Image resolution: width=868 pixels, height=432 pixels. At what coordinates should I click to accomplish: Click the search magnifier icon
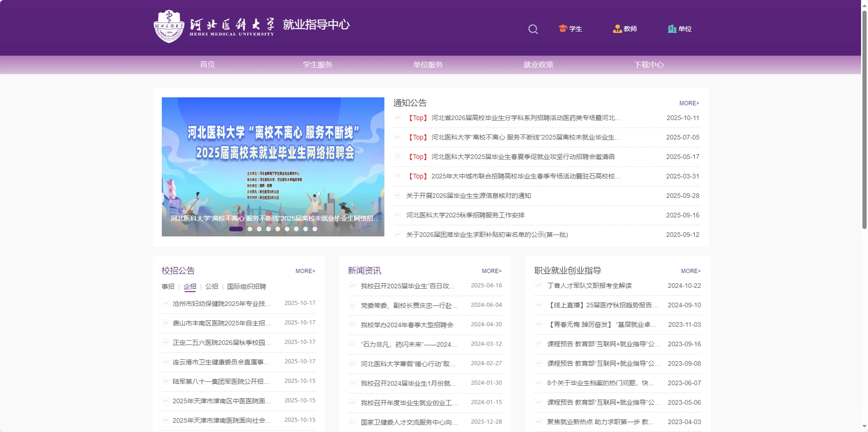(x=533, y=29)
